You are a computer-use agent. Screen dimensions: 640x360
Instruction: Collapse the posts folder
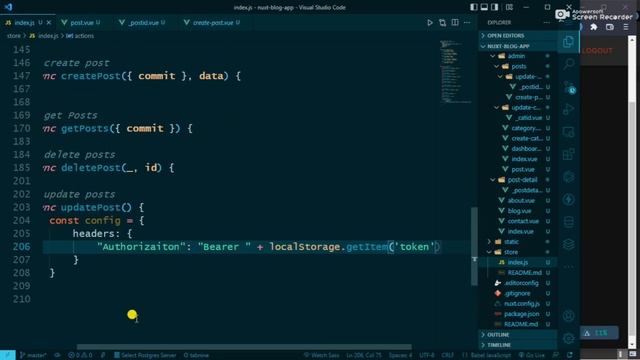coord(518,66)
